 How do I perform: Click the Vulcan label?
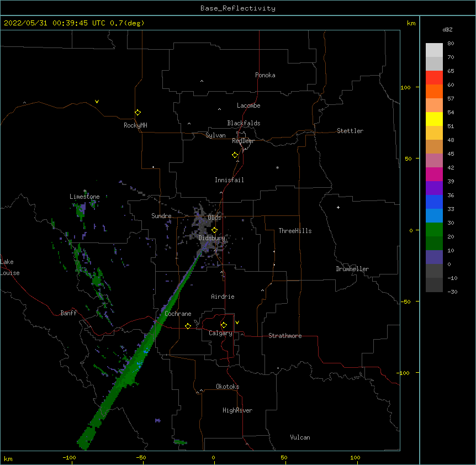coord(300,437)
